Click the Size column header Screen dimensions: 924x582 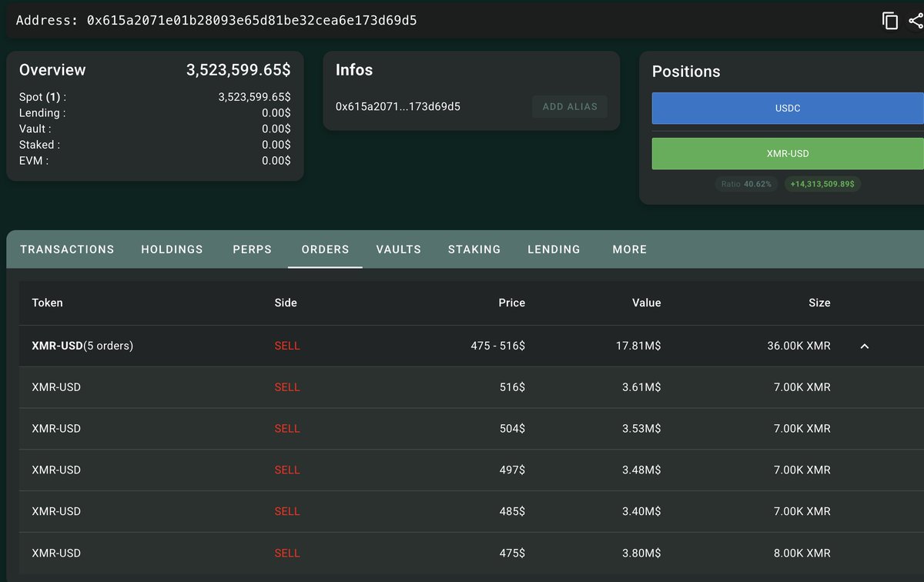(819, 303)
